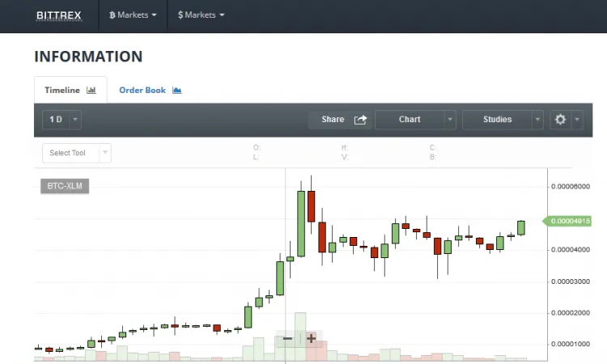
Task: Click the tallest green candlestick body
Action: click(x=301, y=223)
